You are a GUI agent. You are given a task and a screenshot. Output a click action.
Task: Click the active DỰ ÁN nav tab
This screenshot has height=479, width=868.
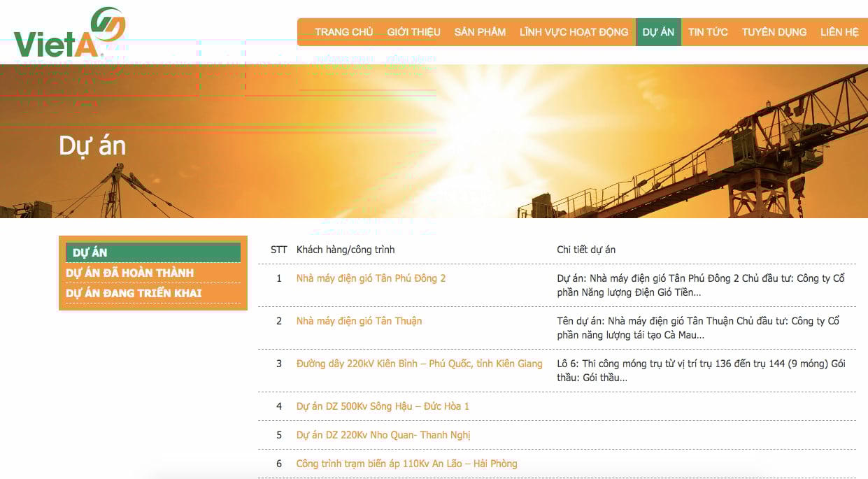click(657, 32)
